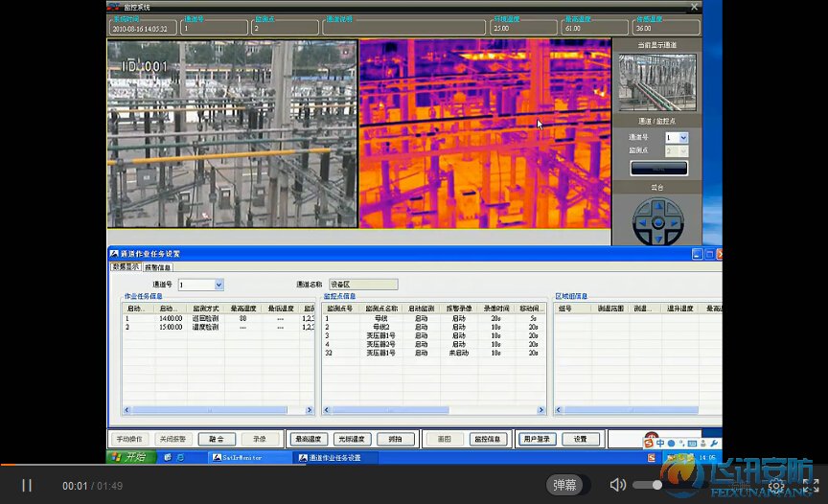Tilt the PTZ camera with down arrow
Screen dimensions: 828x504
658,240
